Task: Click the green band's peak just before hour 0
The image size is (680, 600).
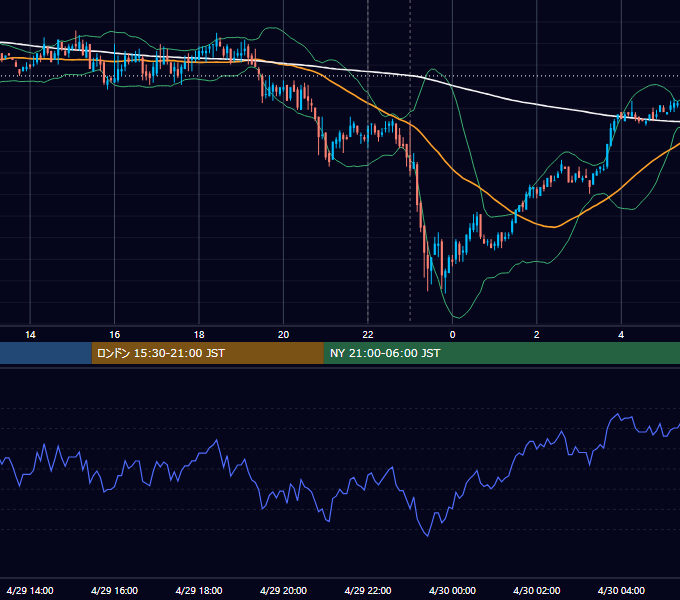Action: coord(432,69)
